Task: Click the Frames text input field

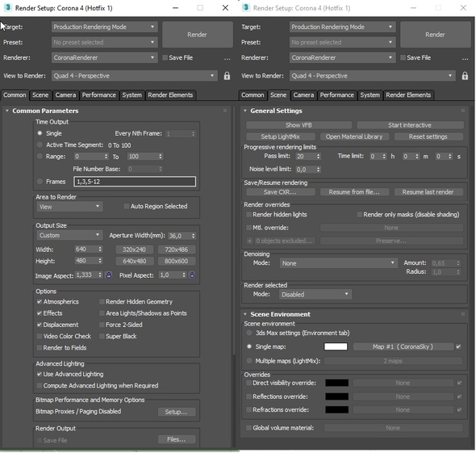Action: click(x=135, y=182)
